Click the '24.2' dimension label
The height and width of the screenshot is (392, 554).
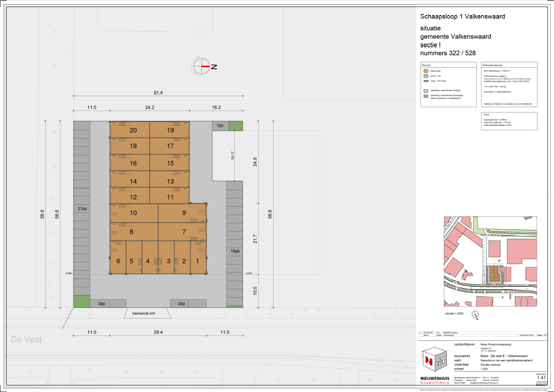[x=150, y=107]
